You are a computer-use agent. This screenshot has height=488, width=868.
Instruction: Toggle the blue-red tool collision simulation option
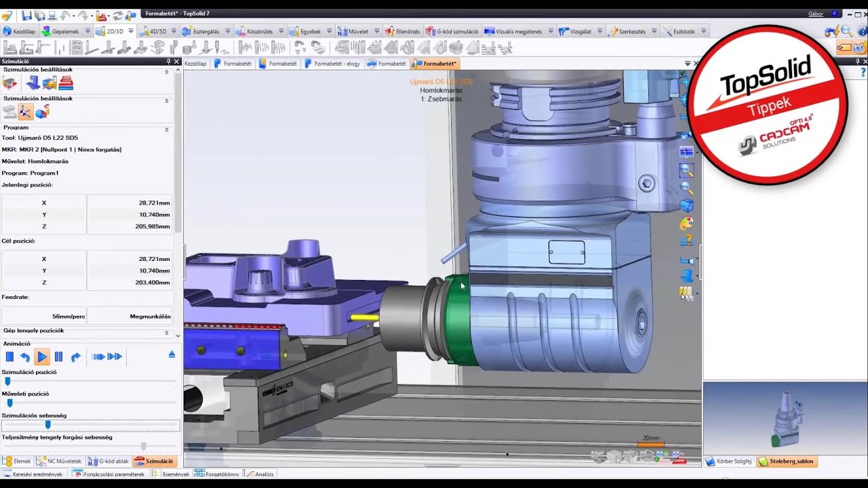[x=42, y=113]
